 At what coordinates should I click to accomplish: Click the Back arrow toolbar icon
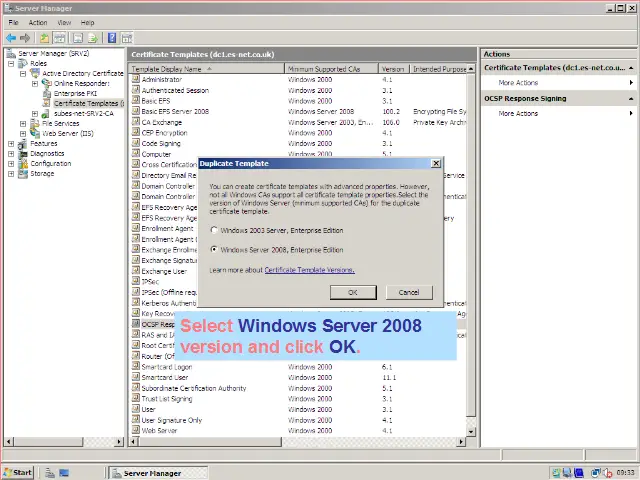[11, 37]
